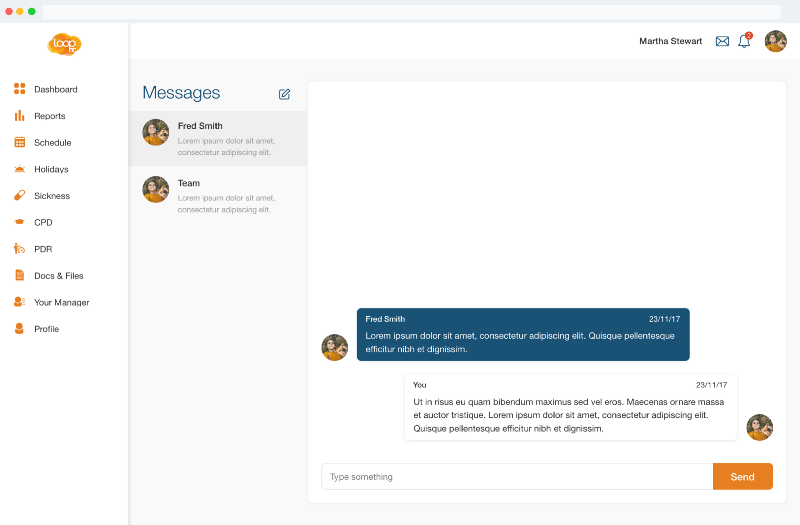Go to the PDR section

42,249
